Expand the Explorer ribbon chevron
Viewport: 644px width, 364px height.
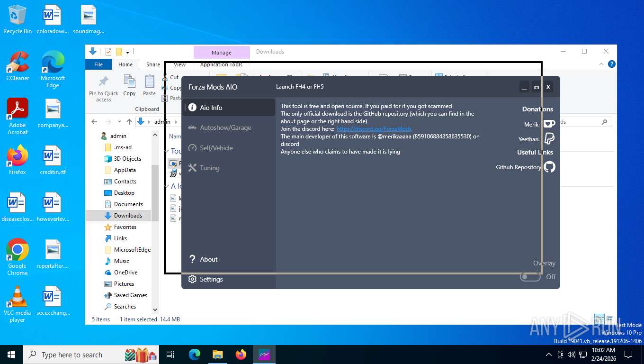[x=602, y=64]
